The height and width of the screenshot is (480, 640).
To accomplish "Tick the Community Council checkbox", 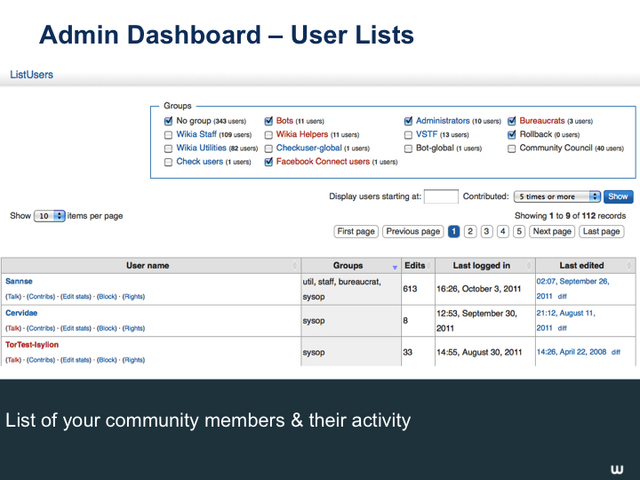I will (512, 149).
